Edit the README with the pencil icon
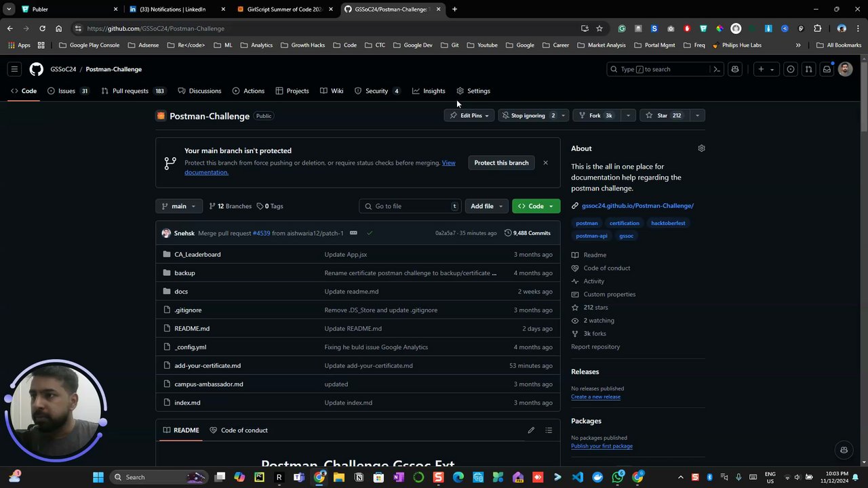 pyautogui.click(x=531, y=430)
